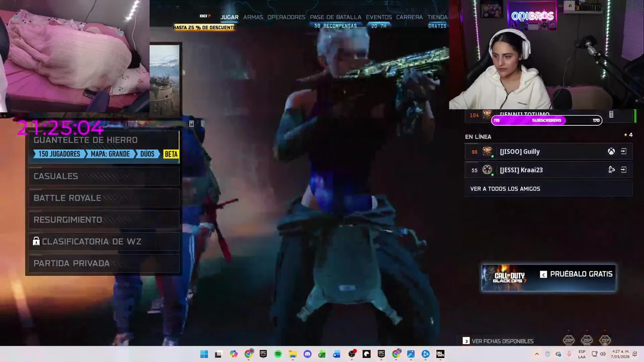Open volume control in system tray

(x=603, y=354)
